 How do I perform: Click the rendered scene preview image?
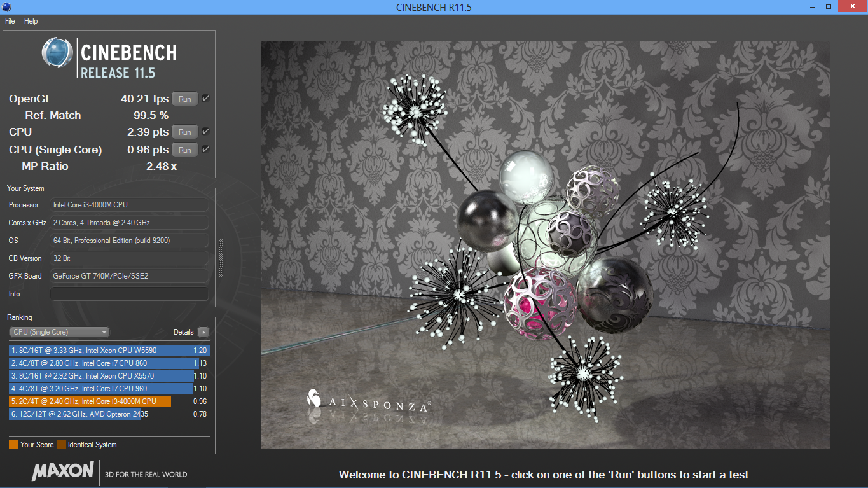tap(545, 245)
